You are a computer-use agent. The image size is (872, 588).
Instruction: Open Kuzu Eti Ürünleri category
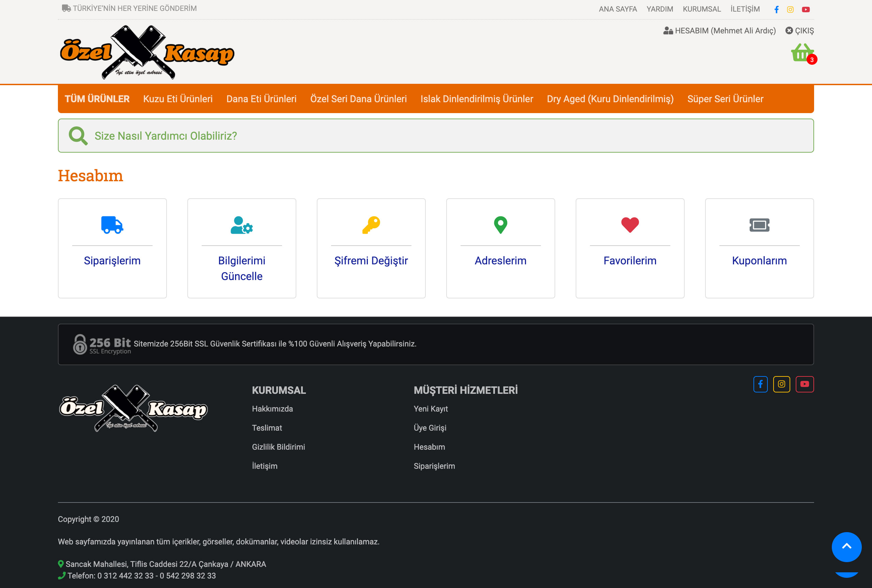[178, 99]
